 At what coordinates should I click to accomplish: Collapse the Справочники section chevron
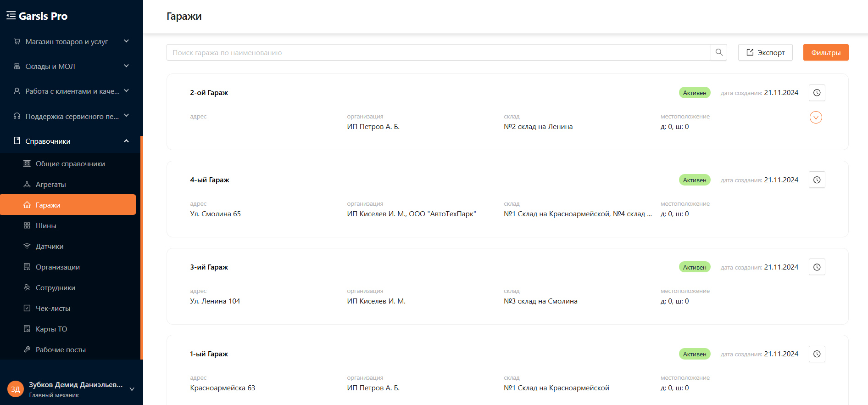pyautogui.click(x=127, y=141)
